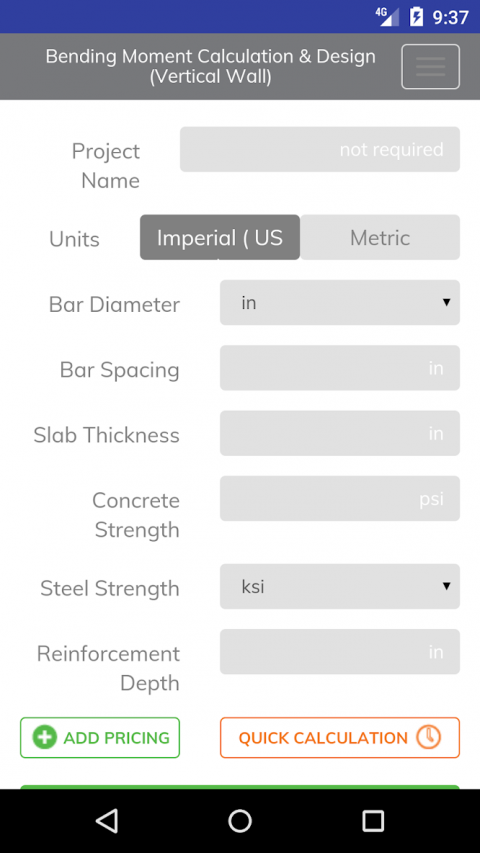The width and height of the screenshot is (480, 853).
Task: Tap the recent apps square icon
Action: [x=373, y=821]
